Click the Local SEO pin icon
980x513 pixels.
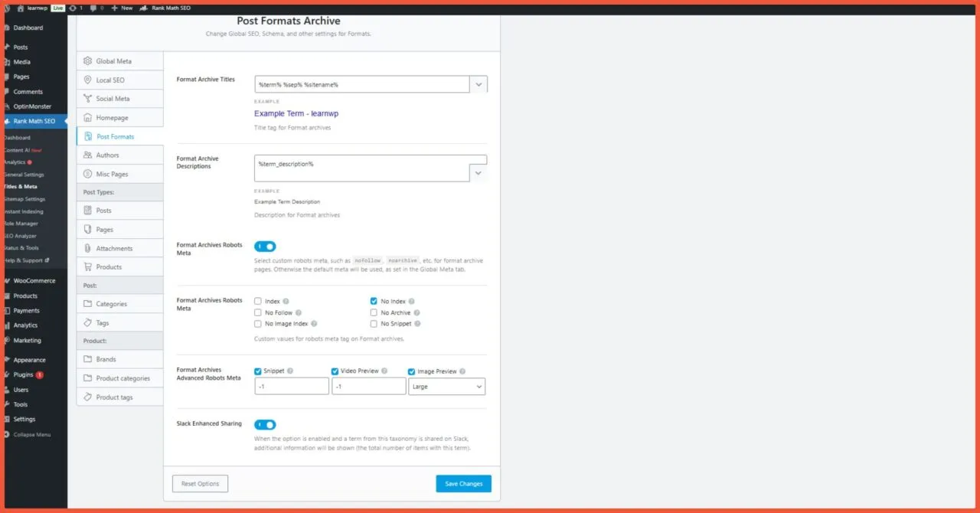(x=88, y=80)
